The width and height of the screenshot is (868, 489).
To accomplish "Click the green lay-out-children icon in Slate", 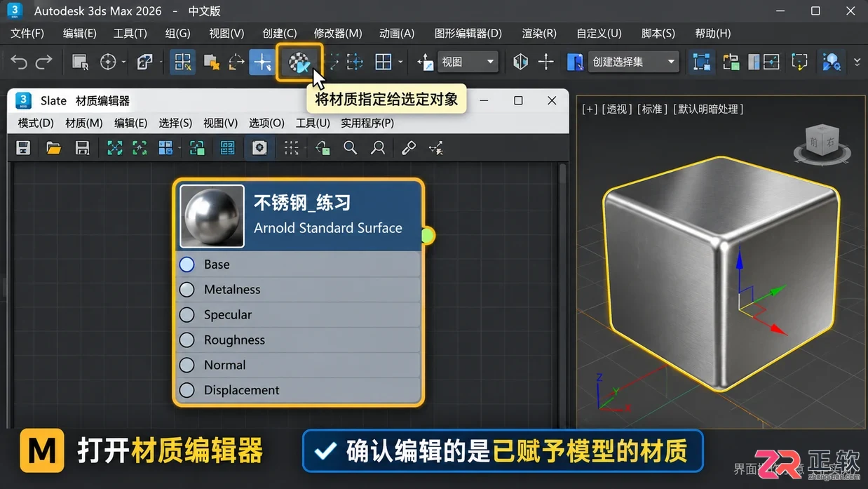I will (197, 148).
